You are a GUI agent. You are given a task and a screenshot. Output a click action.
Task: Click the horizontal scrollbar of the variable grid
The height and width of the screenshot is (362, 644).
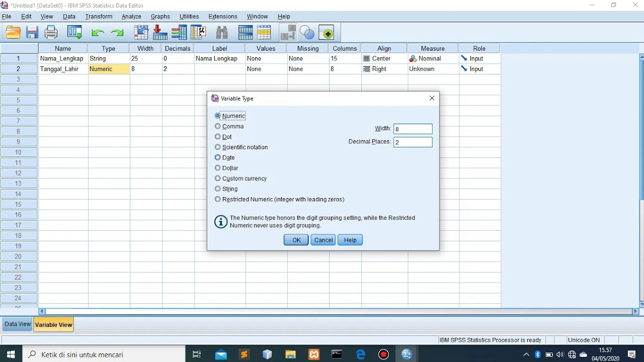pos(339,312)
